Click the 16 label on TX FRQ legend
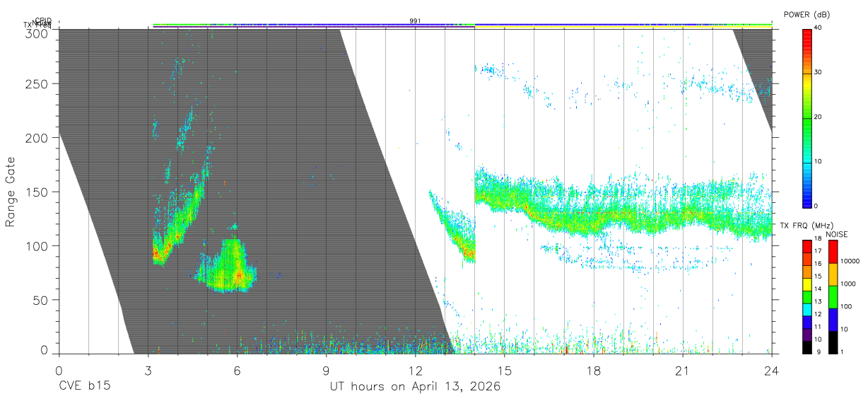 pos(819,264)
